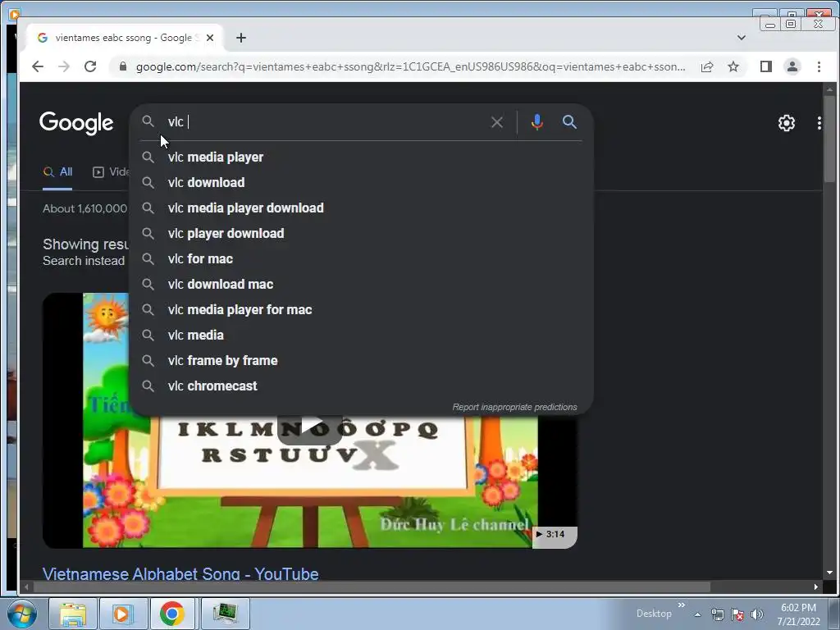Select suggestion vlc download
Viewport: 840px width, 630px height.
[x=362, y=182]
